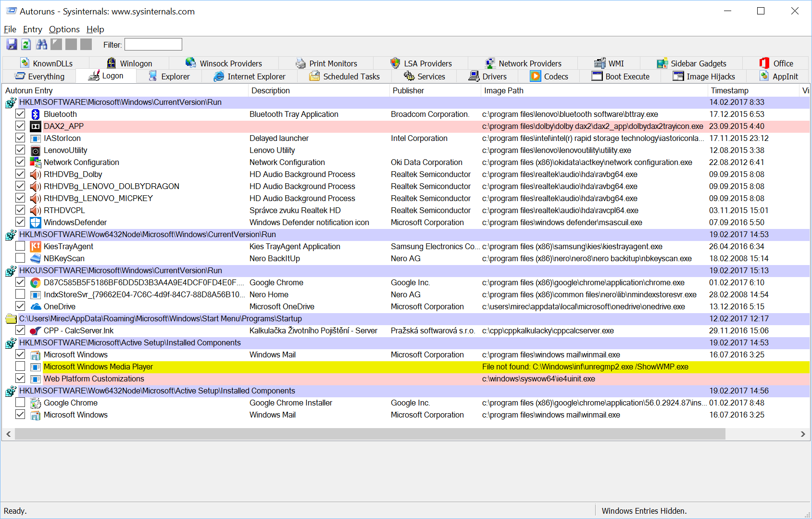Click the Save toolbar icon
The image size is (812, 519).
pos(12,45)
